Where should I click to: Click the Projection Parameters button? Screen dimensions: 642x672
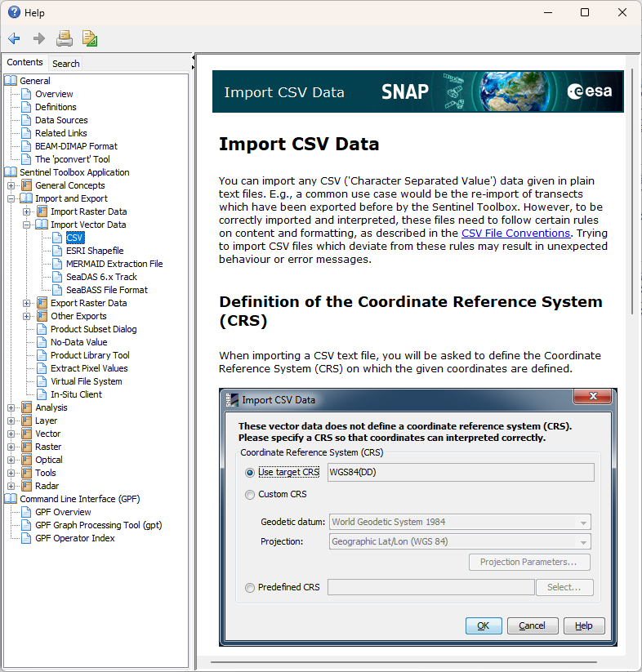[x=529, y=562]
